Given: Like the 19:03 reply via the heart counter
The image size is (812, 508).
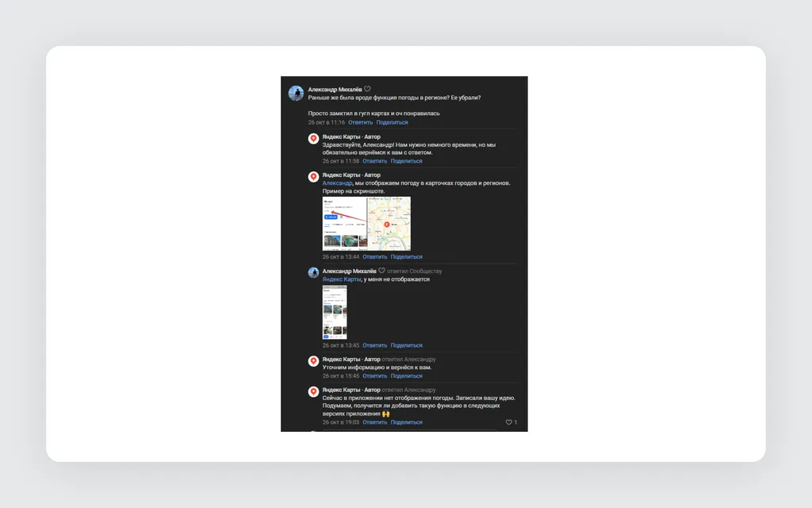Looking at the screenshot, I should [511, 422].
